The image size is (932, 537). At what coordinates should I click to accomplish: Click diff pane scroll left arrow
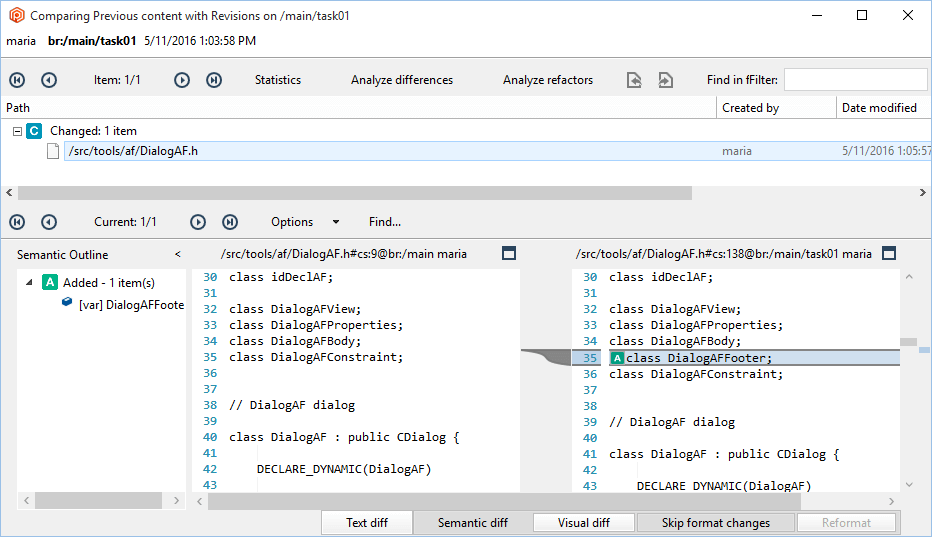[199, 502]
